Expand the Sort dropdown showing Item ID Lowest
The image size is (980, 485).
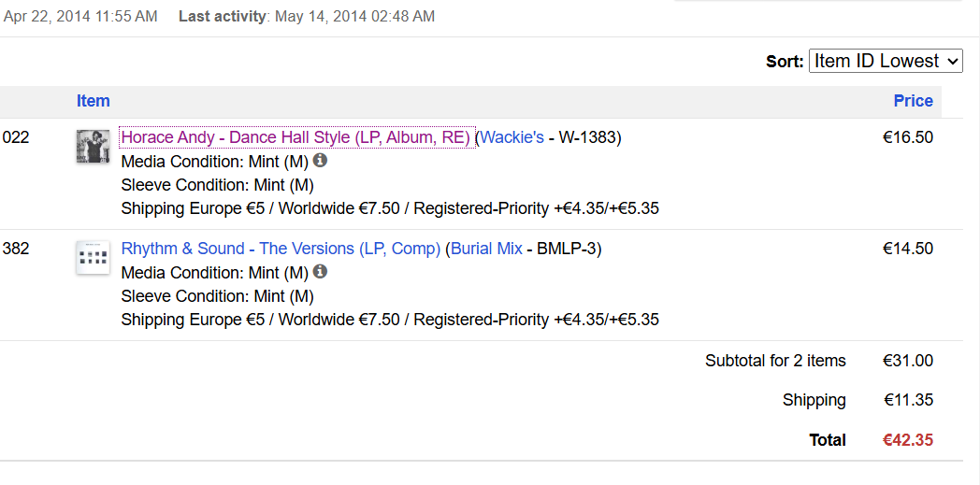(885, 61)
